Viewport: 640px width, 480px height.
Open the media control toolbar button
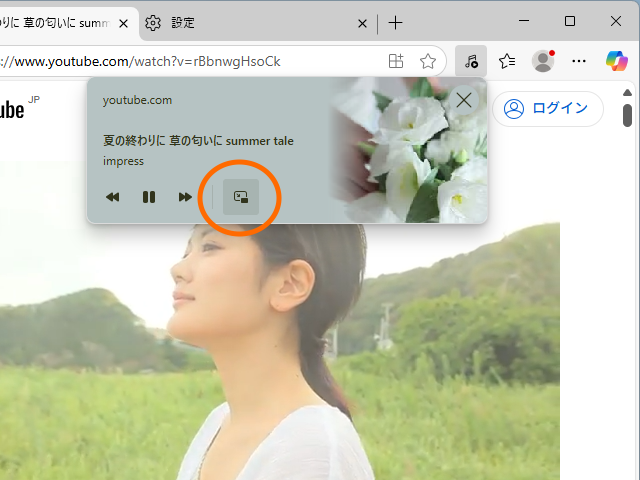471,61
